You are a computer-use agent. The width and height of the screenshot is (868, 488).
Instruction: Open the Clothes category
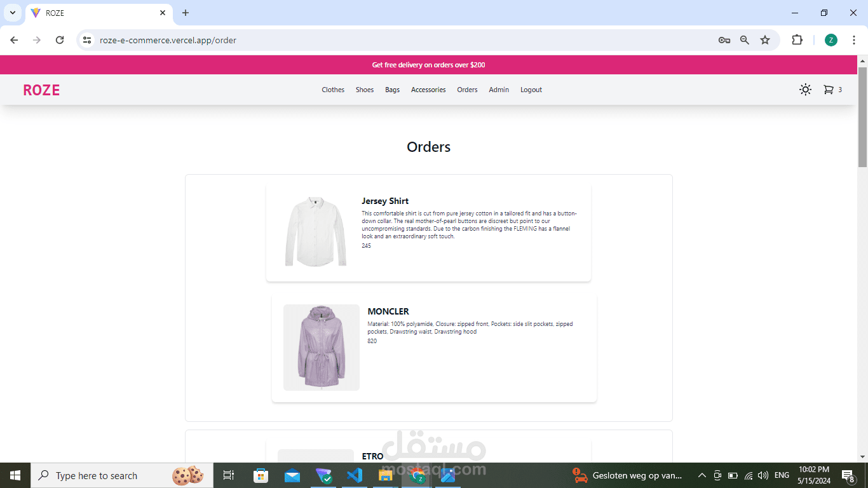(333, 90)
